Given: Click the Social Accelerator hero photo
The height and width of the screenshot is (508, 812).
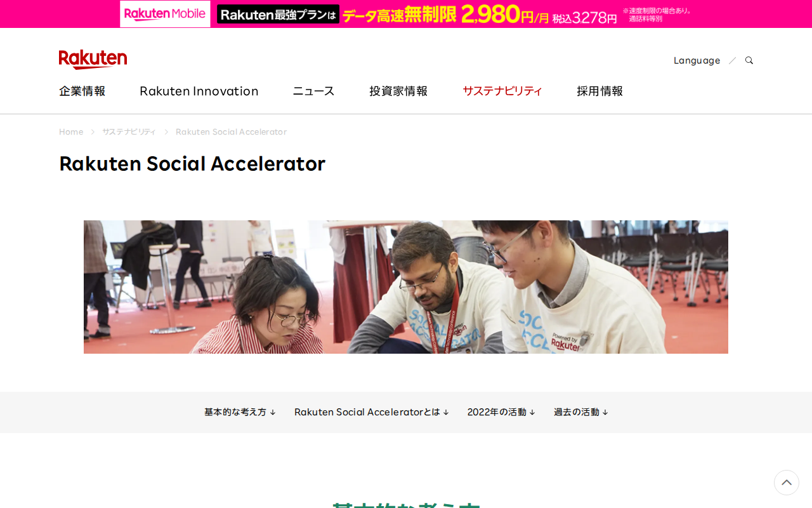Looking at the screenshot, I should tap(406, 287).
